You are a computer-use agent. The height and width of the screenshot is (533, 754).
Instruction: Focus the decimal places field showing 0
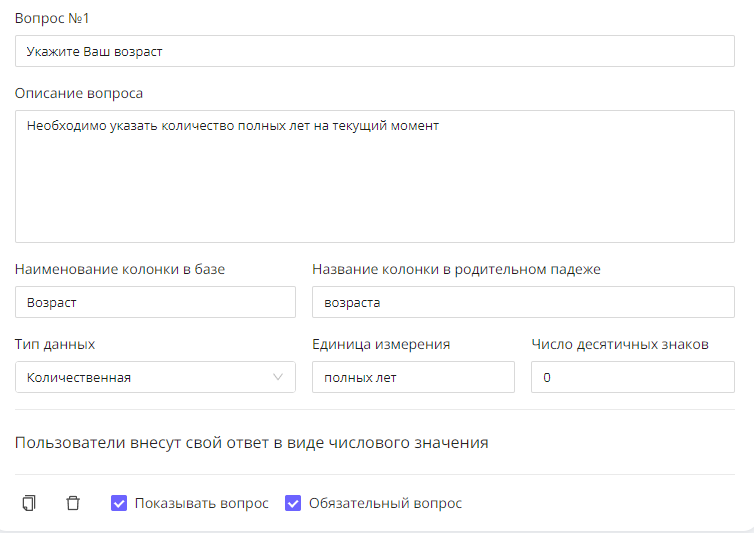[x=632, y=377]
